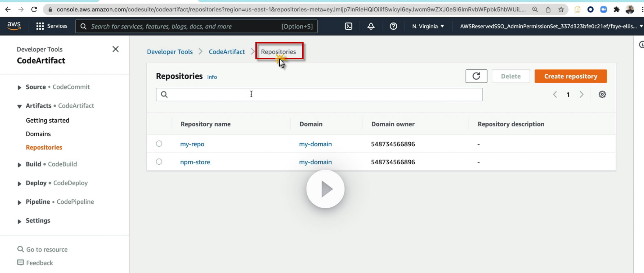This screenshot has width=644, height=273.
Task: Open the npm-store repository link
Action: (195, 162)
